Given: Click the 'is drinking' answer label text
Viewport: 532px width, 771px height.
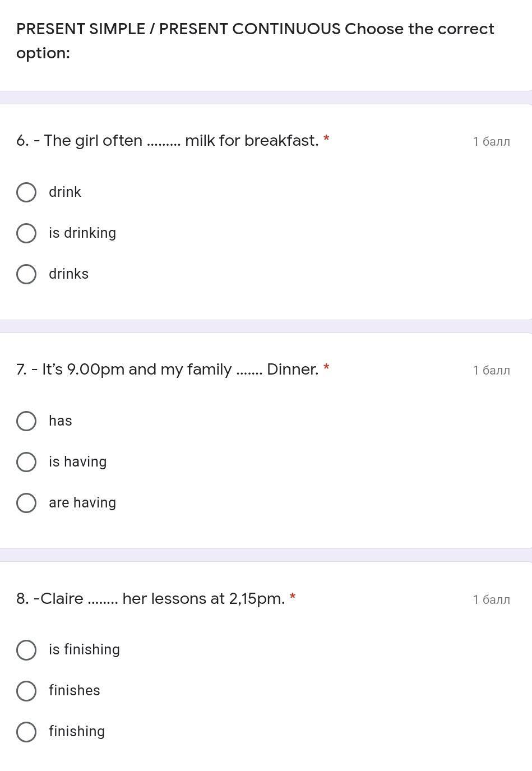Looking at the screenshot, I should point(82,233).
